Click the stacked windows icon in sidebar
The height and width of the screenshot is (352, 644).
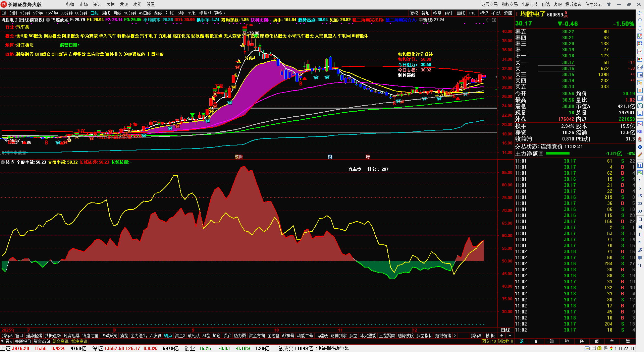click(640, 67)
